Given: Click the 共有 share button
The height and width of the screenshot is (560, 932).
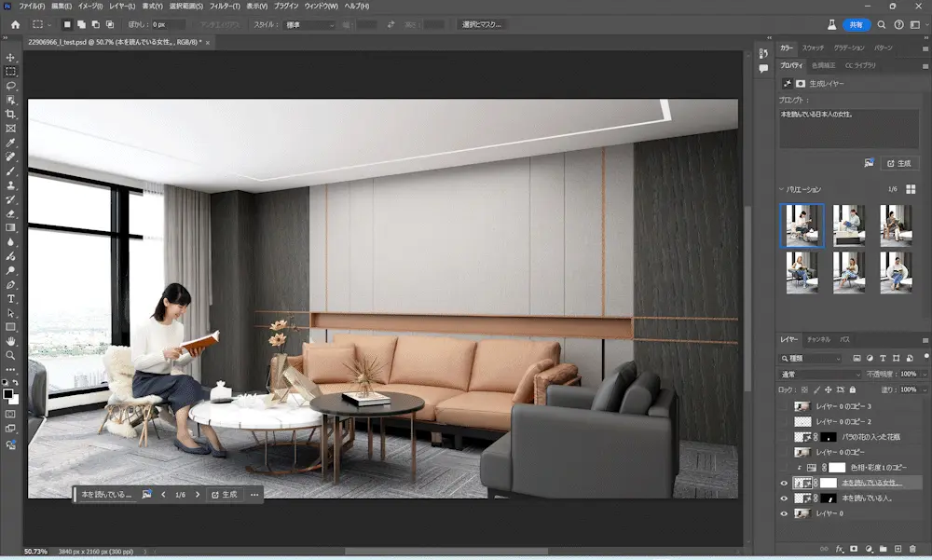Looking at the screenshot, I should (856, 24).
